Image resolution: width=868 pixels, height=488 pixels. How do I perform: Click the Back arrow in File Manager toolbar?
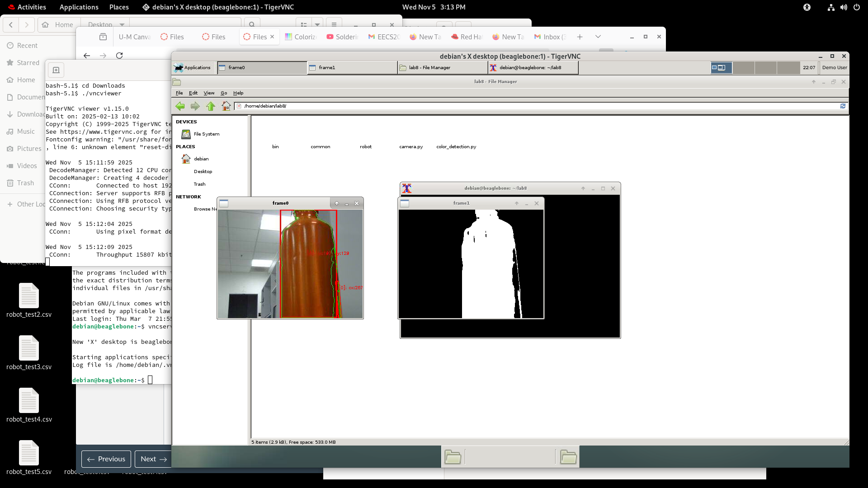179,106
